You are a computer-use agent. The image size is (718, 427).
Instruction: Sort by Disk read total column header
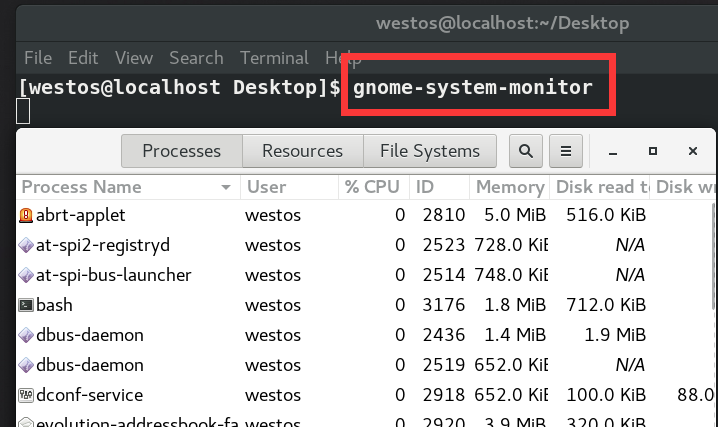coord(599,187)
